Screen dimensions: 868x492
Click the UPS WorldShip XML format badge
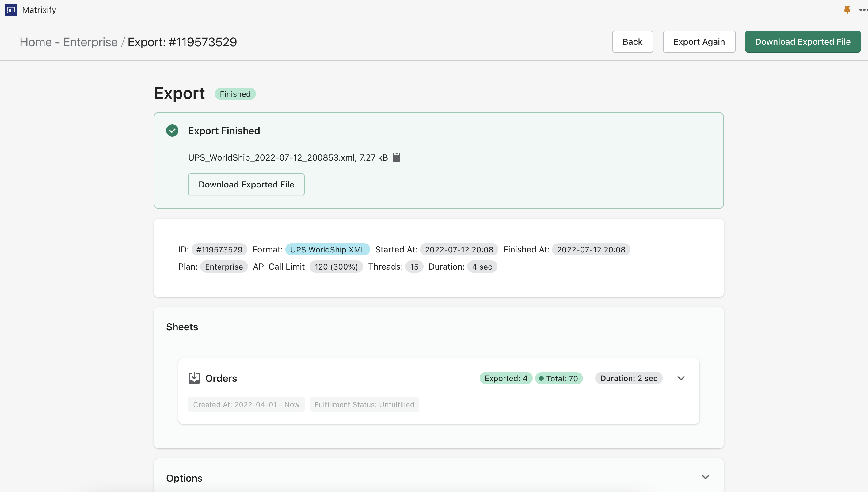(328, 249)
